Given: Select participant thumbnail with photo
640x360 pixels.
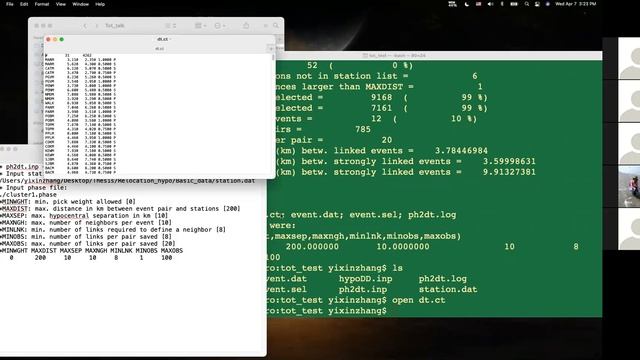Looking at the screenshot, I should tap(629, 186).
